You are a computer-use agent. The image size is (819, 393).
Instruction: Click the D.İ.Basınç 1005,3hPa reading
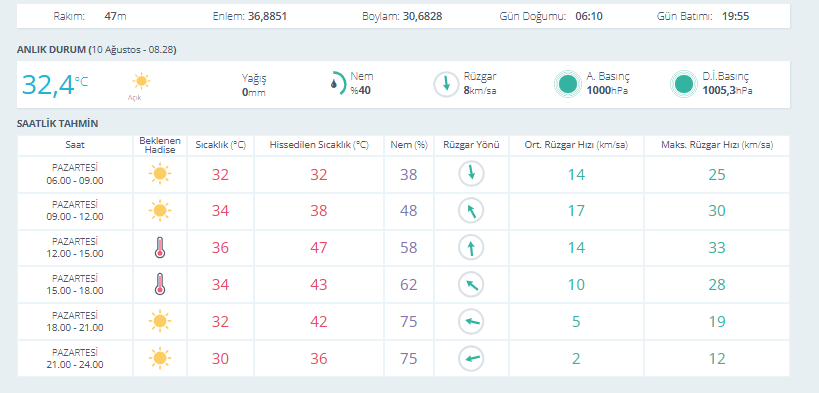coord(728,84)
